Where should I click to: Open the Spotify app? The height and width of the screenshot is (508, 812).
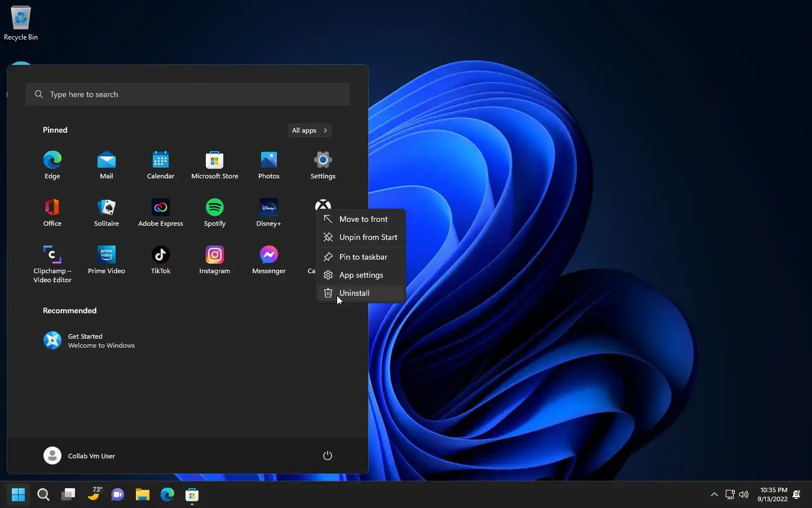(215, 212)
